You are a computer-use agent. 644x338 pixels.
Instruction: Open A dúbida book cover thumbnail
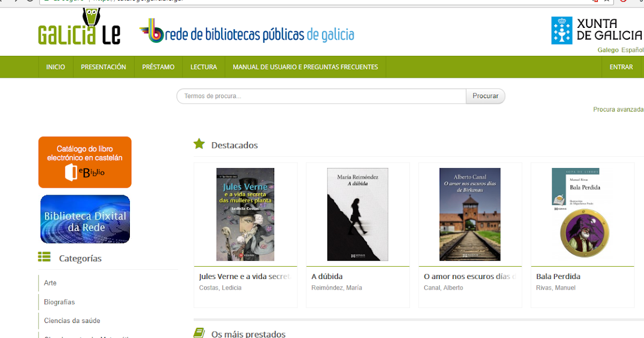357,215
